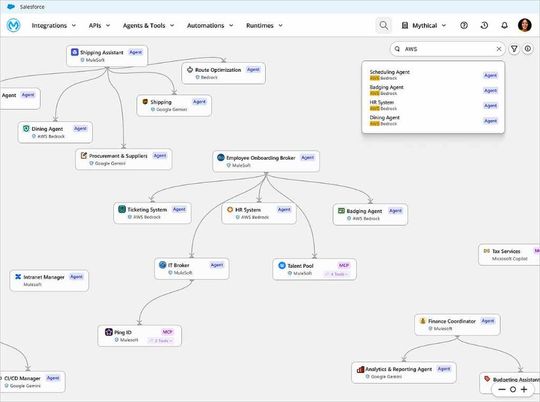Viewport: 540px width, 402px height.
Task: Click the Talent Pool node icon
Action: [x=282, y=265]
